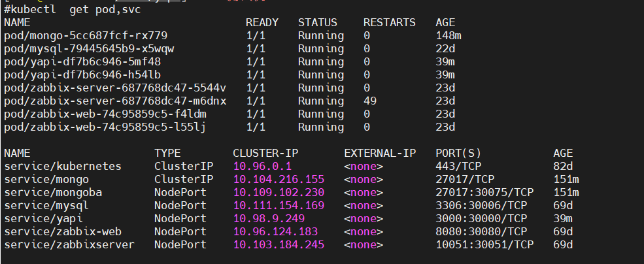Click Running status of zabbix-server m6dnx pod
The width and height of the screenshot is (644, 264).
(321, 101)
